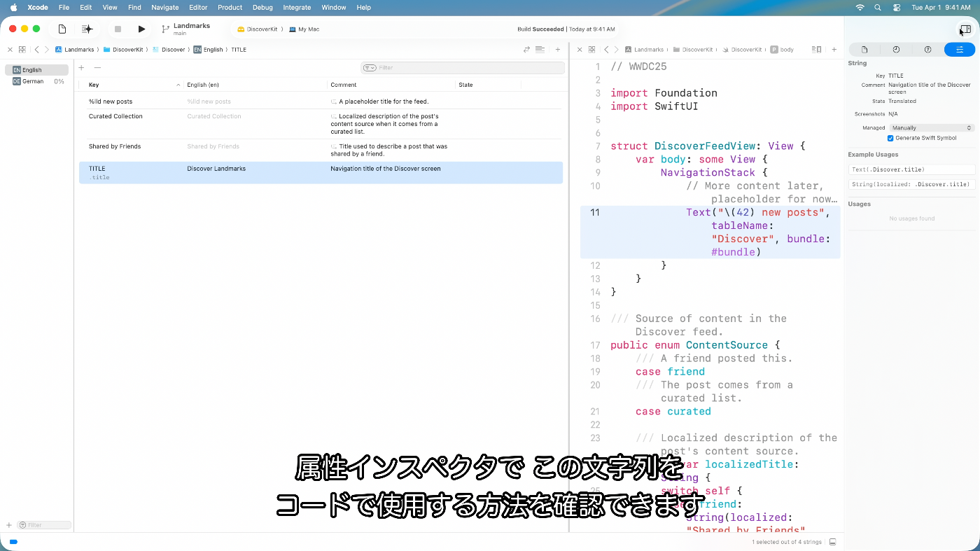The width and height of the screenshot is (980, 551).
Task: Click the Build Succeeded status area
Action: pos(566,29)
